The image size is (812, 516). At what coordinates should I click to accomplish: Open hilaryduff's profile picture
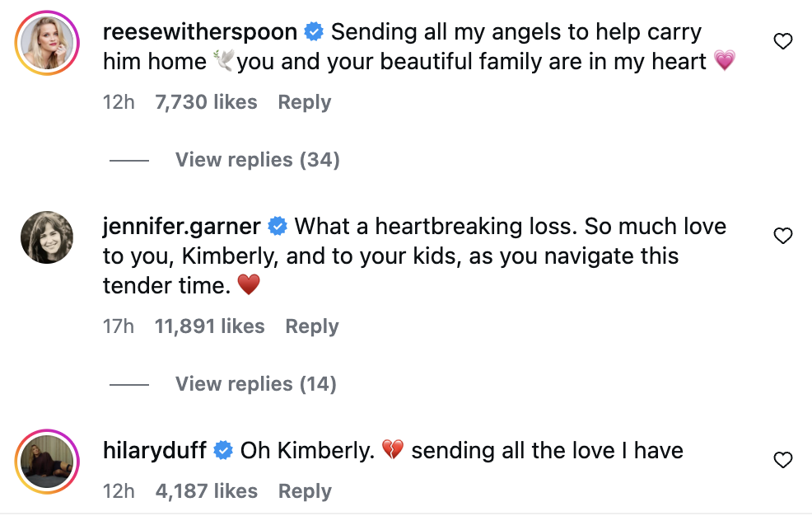(47, 460)
